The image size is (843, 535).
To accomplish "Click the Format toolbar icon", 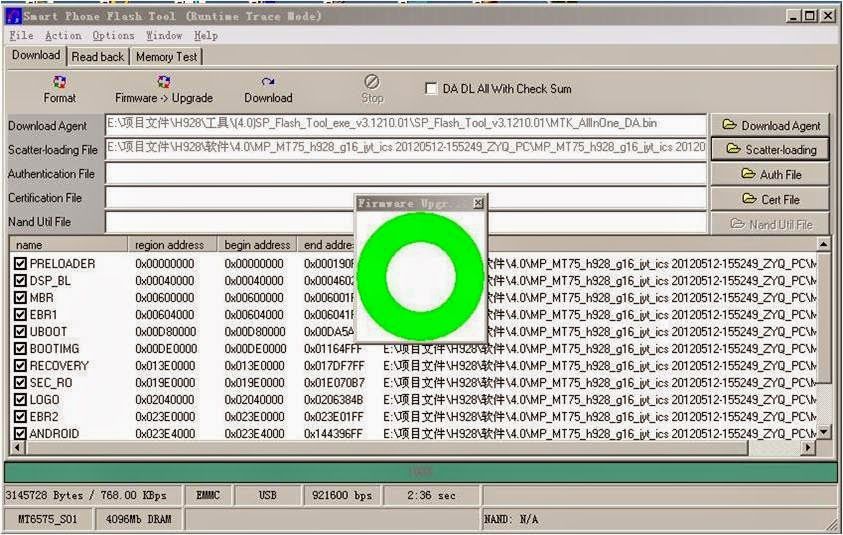I will [x=59, y=82].
